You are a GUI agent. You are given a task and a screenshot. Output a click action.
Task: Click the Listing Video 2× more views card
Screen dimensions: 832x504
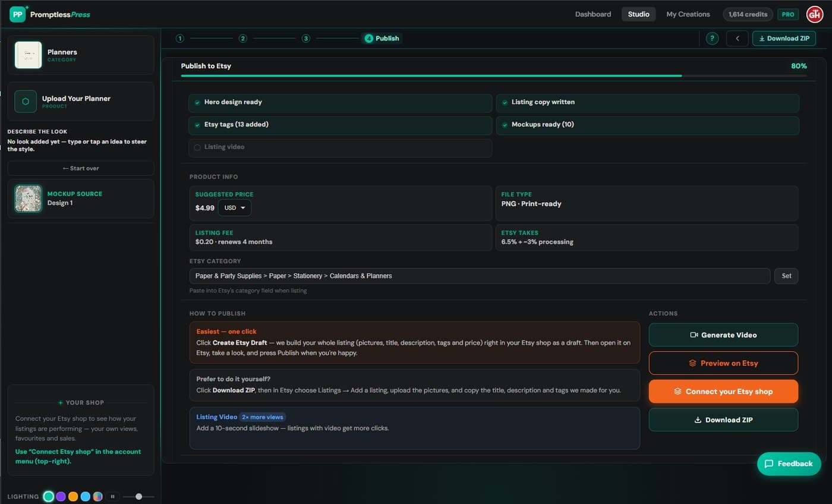point(415,428)
